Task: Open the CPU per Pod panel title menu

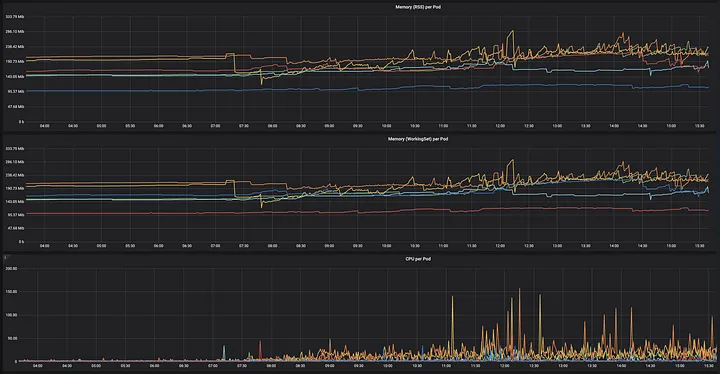Action: [418, 259]
